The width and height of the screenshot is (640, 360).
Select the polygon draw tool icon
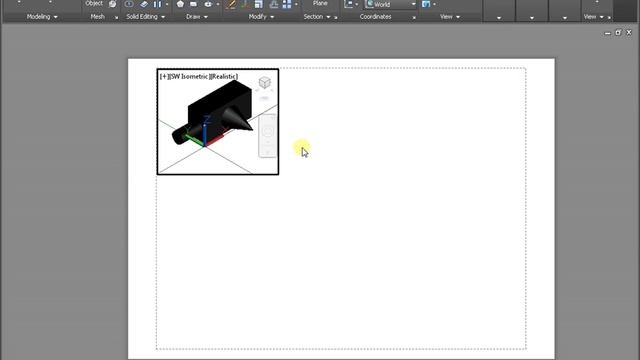[x=180, y=4]
